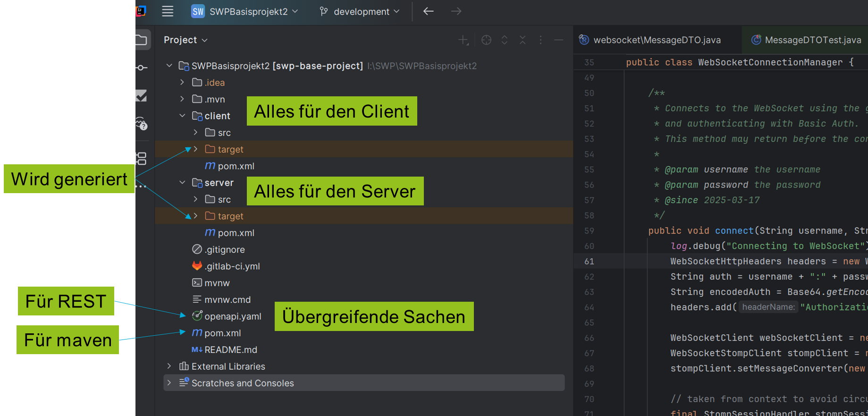Hide the Project panel with the minimize icon
This screenshot has height=416, width=868.
[x=558, y=40]
